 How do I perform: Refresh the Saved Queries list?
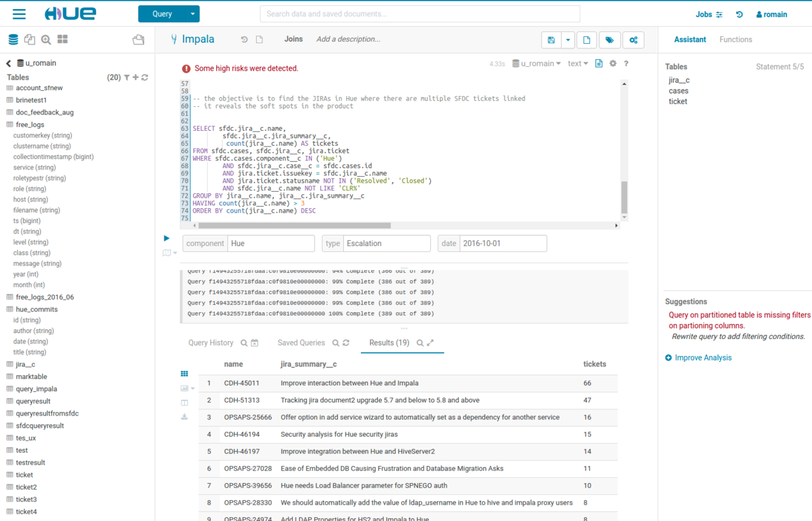click(346, 343)
